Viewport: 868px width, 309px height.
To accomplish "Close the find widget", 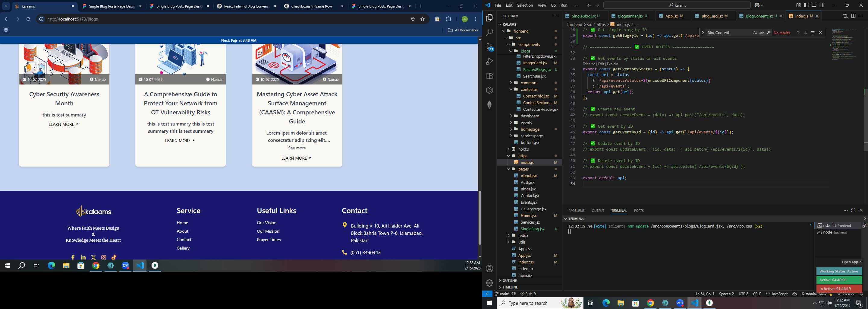I will coord(820,33).
